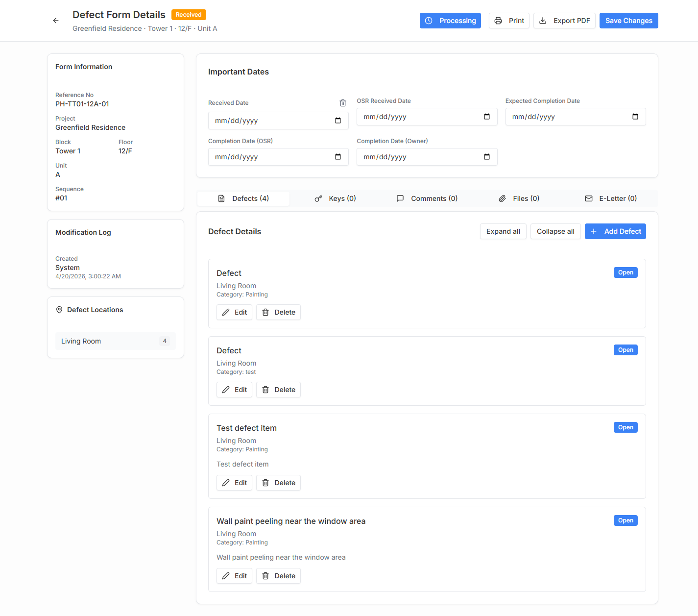Click Expand all defects

(x=503, y=231)
